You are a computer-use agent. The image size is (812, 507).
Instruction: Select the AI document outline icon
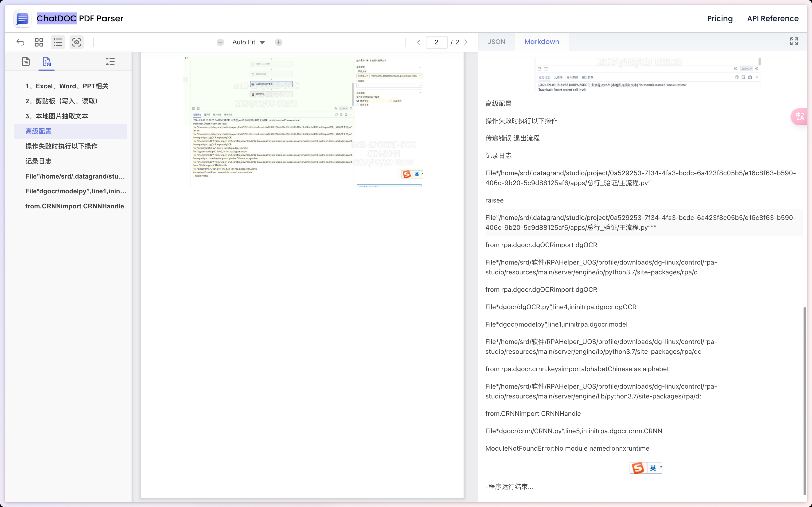47,62
